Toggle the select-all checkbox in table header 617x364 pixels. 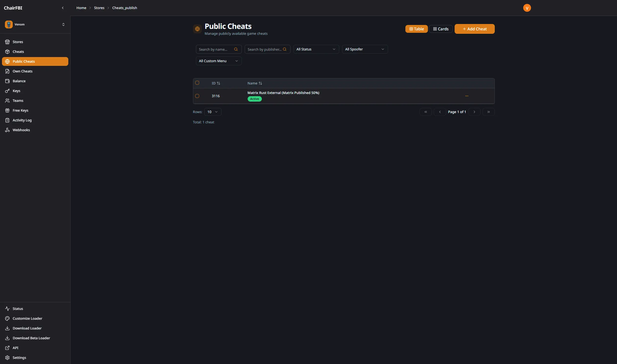(x=197, y=83)
